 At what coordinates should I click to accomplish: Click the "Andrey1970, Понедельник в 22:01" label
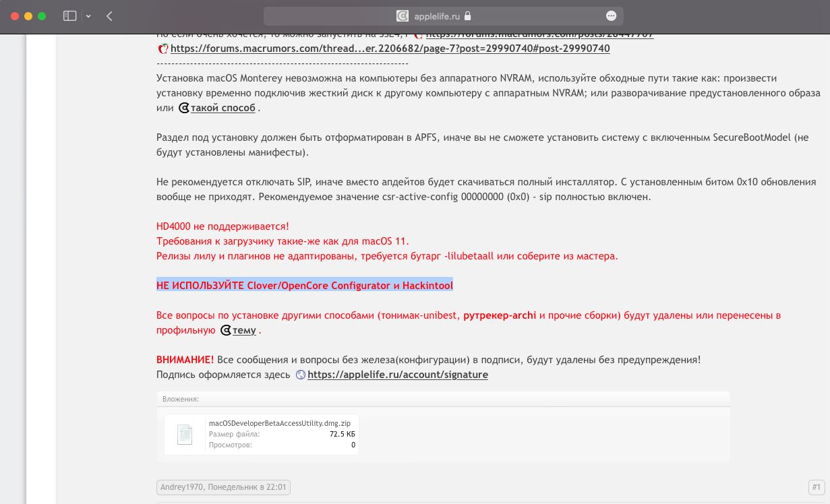coord(223,486)
